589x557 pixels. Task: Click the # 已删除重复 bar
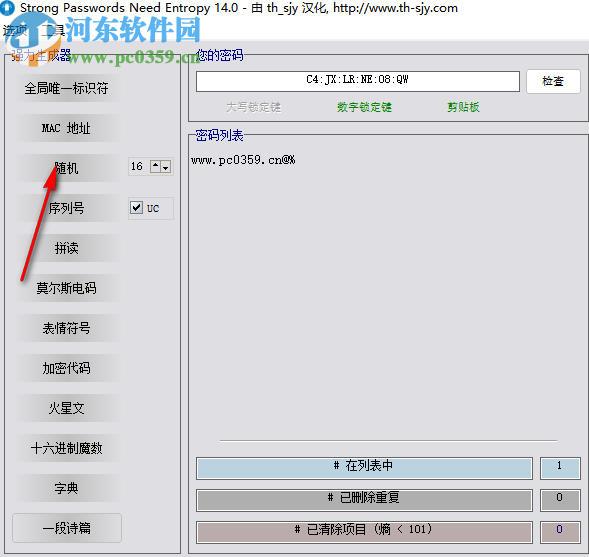(x=364, y=500)
